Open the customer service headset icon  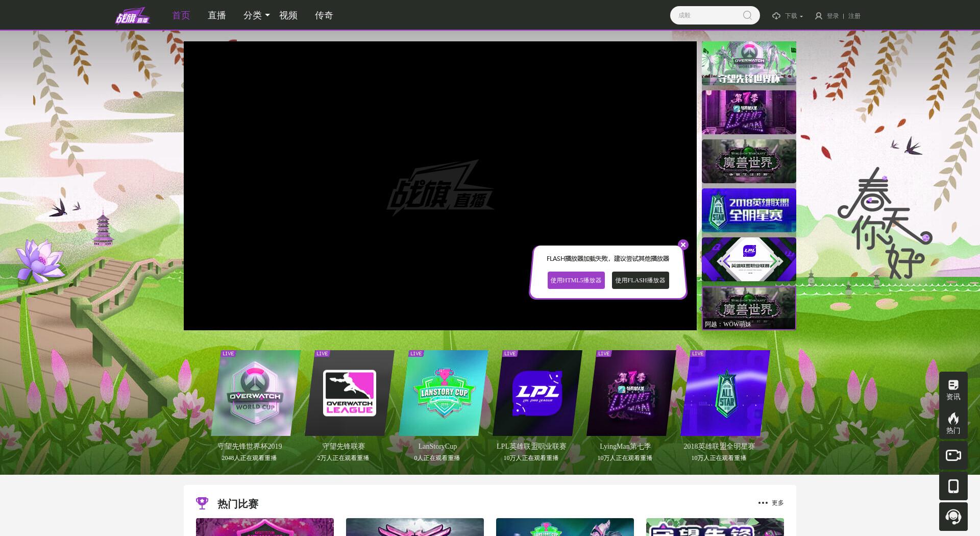(953, 517)
